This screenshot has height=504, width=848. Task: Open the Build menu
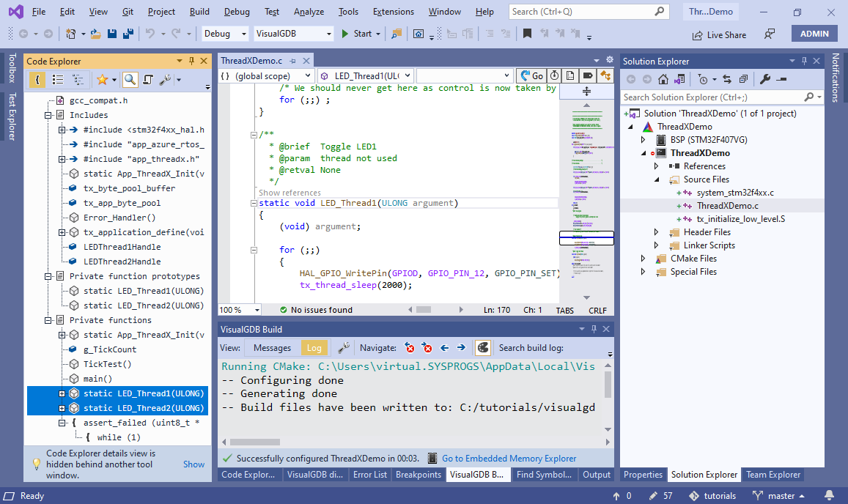[199, 12]
